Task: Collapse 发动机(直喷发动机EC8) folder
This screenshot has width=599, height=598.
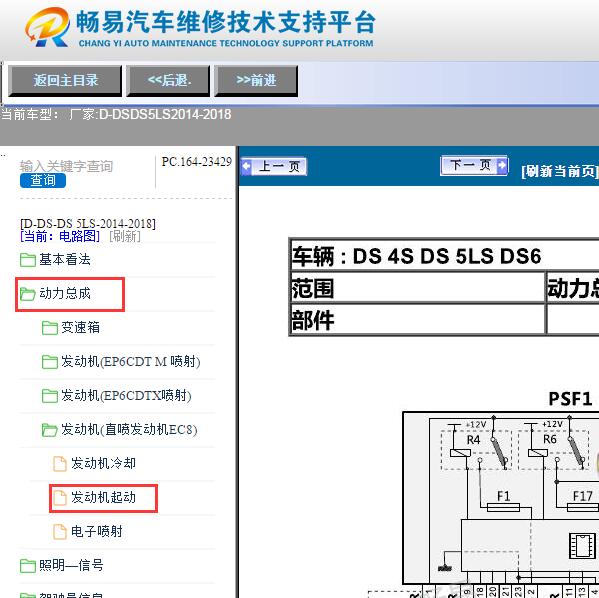Action: [x=129, y=429]
